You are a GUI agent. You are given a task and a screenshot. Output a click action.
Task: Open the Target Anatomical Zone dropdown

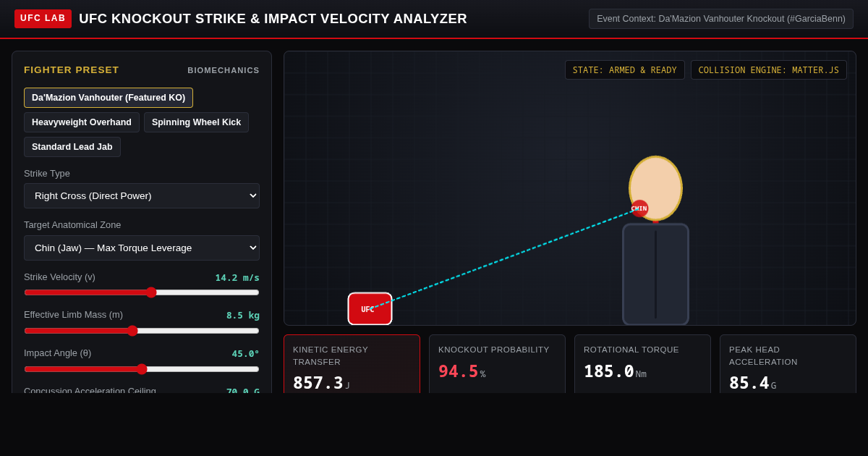click(142, 248)
